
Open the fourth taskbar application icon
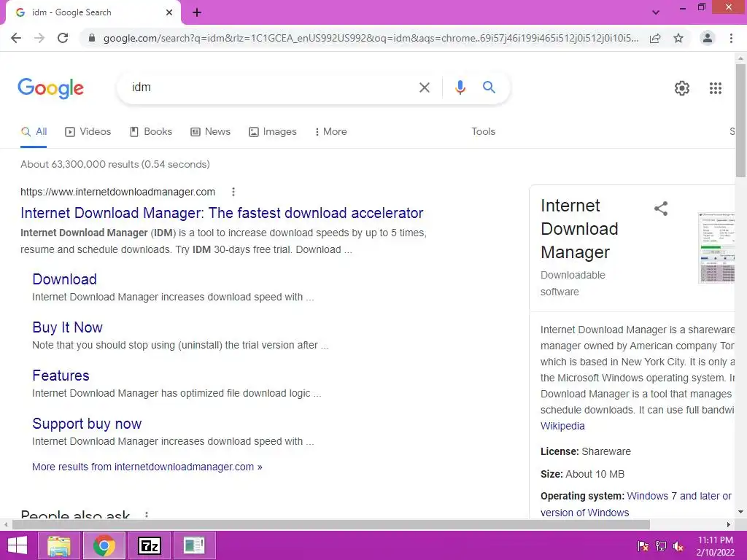pos(194,545)
